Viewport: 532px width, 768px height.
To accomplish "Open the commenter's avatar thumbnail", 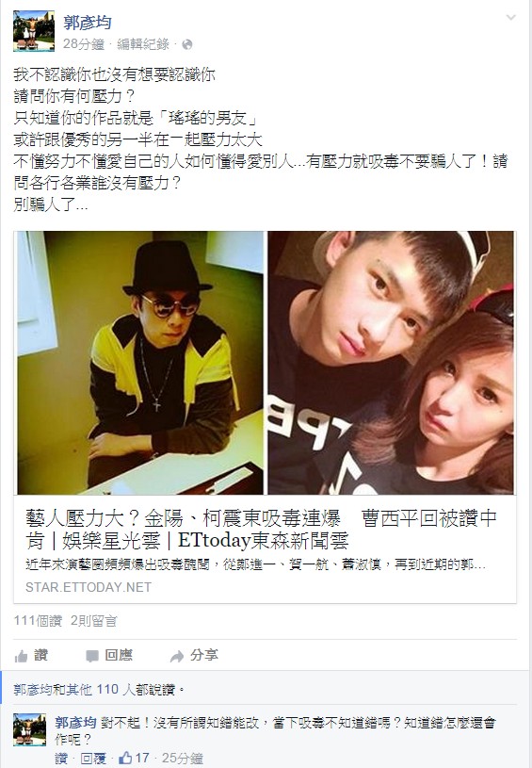I will coord(29,729).
